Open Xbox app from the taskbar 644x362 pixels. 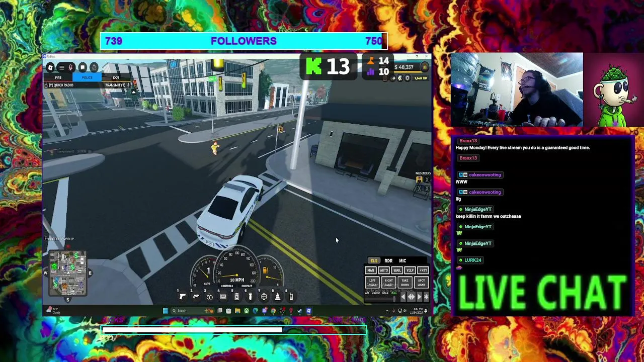[x=247, y=311]
